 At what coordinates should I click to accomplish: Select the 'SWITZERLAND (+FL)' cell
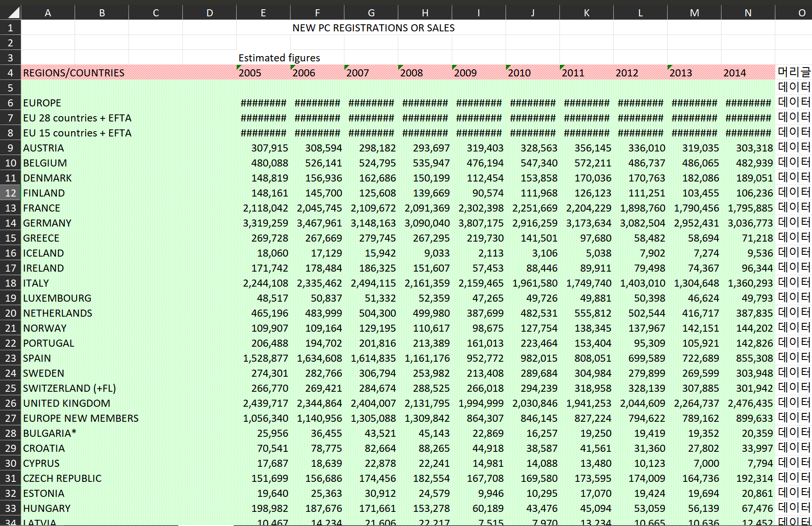pyautogui.click(x=69, y=388)
